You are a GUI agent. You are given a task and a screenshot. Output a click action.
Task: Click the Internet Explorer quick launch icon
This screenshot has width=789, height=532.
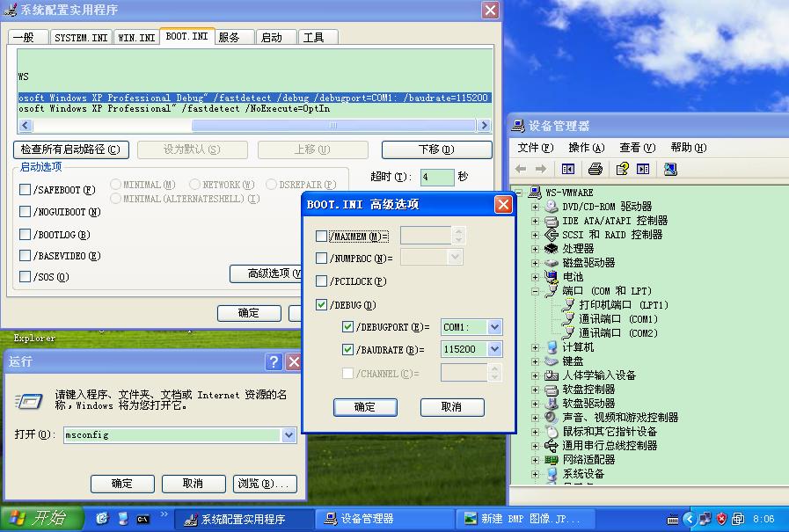pos(102,519)
